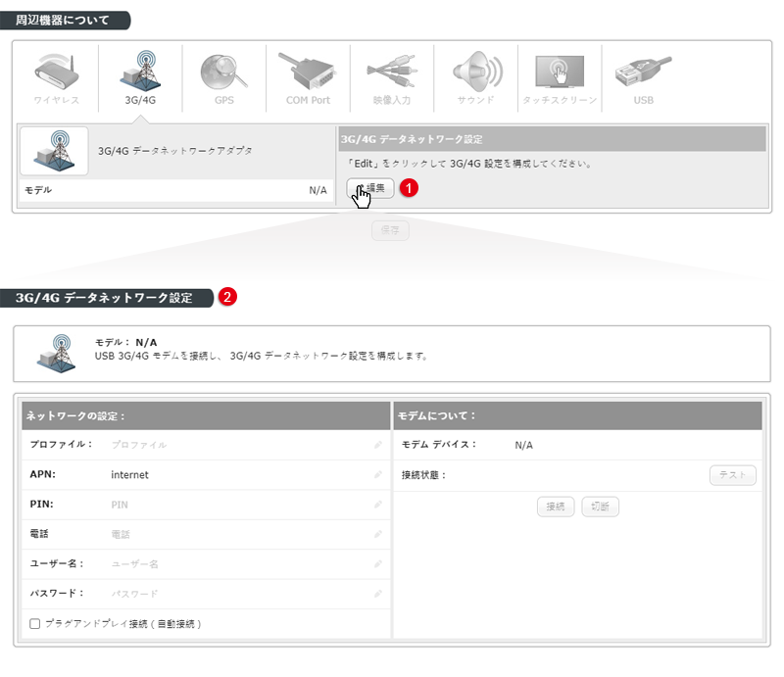784x677 pixels.
Task: Click the 3G/4G データネットワークアダプタ label
Action: point(175,151)
